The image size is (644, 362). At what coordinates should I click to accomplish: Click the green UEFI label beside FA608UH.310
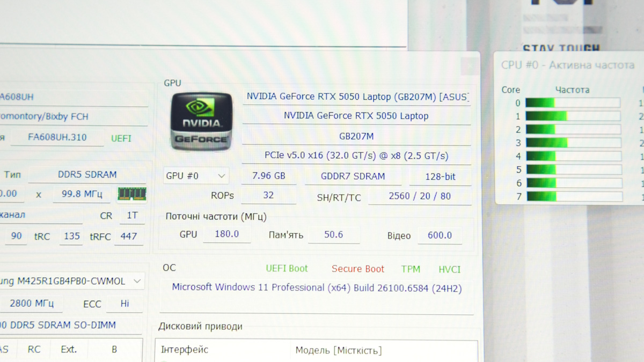point(121,138)
